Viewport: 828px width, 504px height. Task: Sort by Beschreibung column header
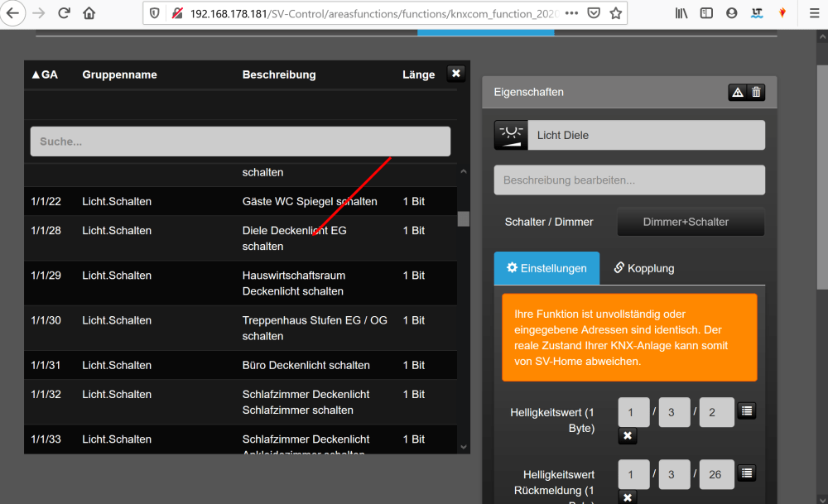279,75
